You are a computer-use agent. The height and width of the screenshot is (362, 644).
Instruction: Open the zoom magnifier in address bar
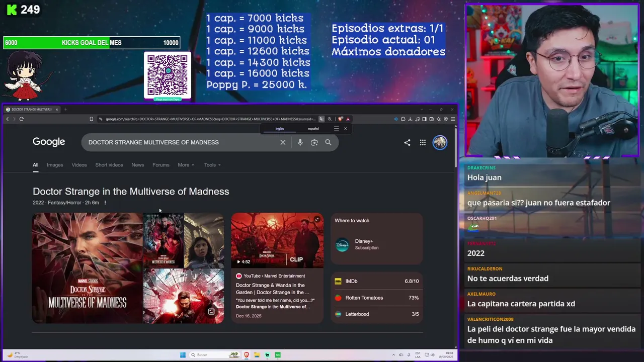330,119
